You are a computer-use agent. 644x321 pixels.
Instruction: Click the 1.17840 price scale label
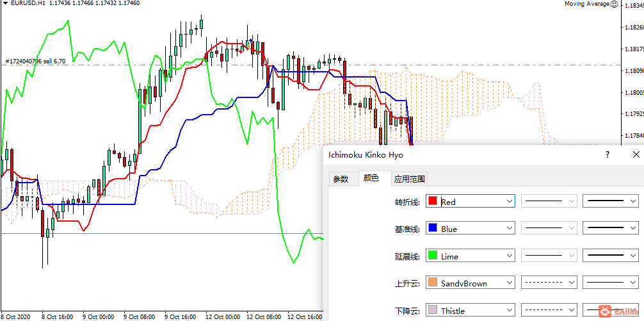(x=634, y=135)
